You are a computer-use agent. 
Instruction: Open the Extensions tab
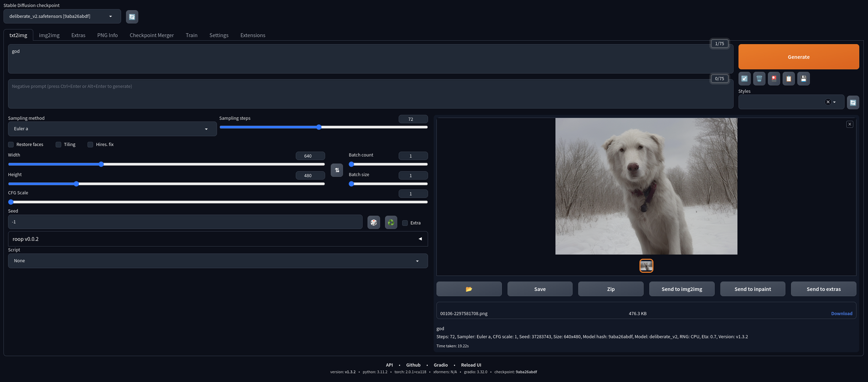coord(253,35)
